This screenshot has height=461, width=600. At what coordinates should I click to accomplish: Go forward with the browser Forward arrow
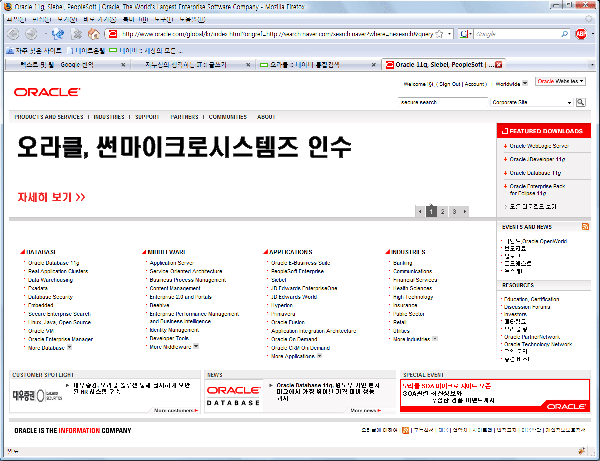click(31, 34)
